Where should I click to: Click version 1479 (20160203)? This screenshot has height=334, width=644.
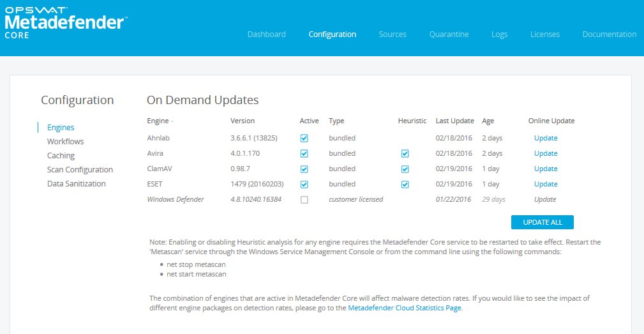click(257, 184)
